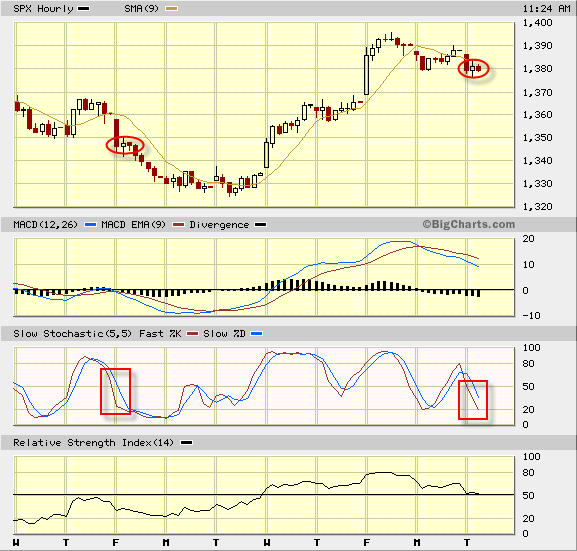
Task: Click the 1,320 price axis label
Action: click(538, 206)
